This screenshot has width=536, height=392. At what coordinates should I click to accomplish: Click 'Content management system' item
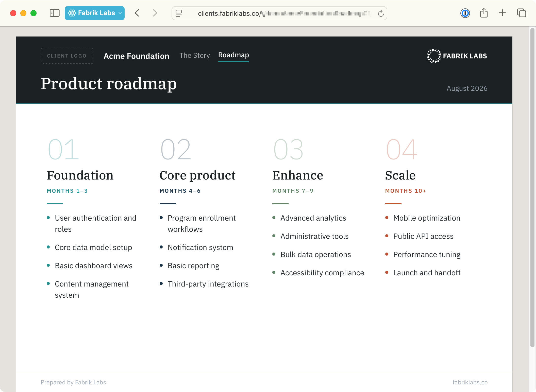pos(92,290)
